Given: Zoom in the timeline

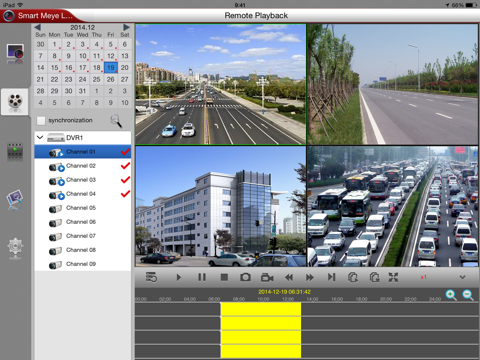Looking at the screenshot, I should (x=451, y=295).
